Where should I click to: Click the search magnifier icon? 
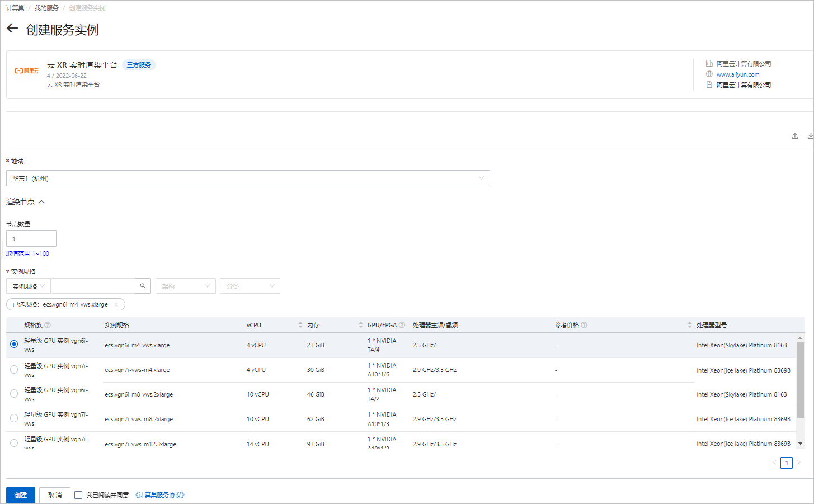point(143,286)
